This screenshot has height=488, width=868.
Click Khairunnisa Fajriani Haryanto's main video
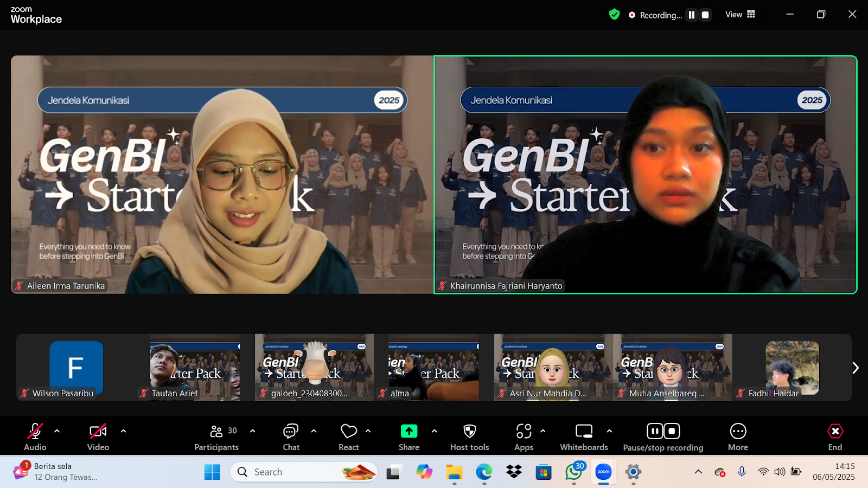646,175
